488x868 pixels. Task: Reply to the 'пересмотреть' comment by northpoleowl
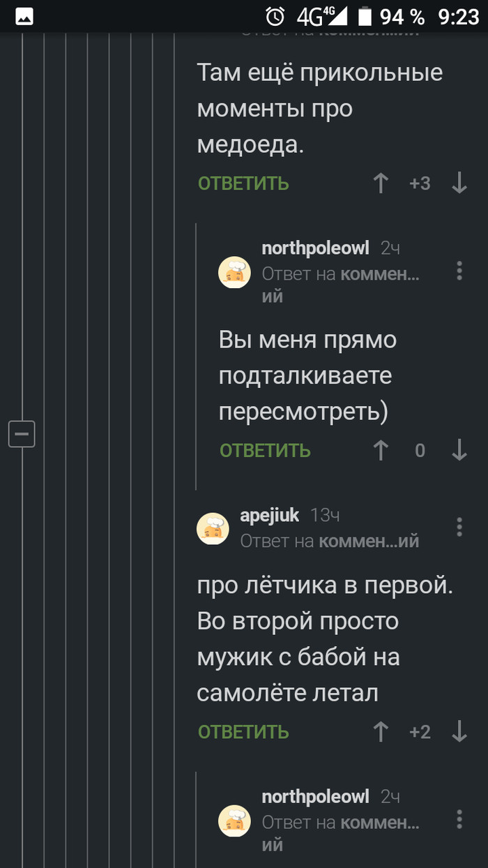[x=265, y=451]
